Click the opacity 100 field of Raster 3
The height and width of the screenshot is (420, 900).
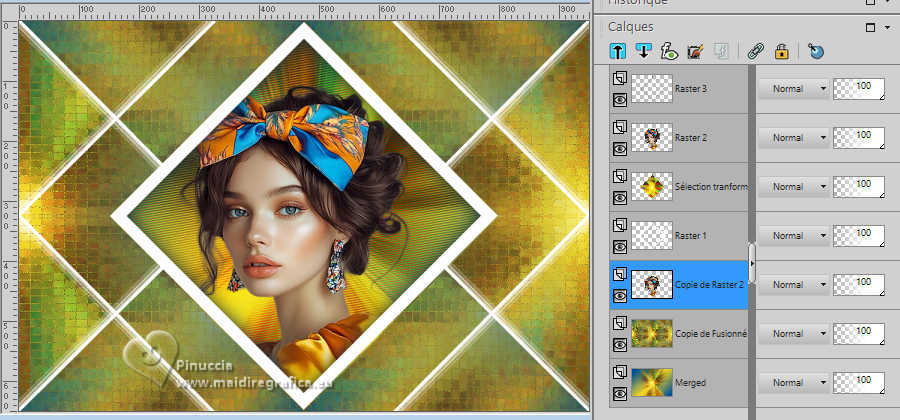859,89
